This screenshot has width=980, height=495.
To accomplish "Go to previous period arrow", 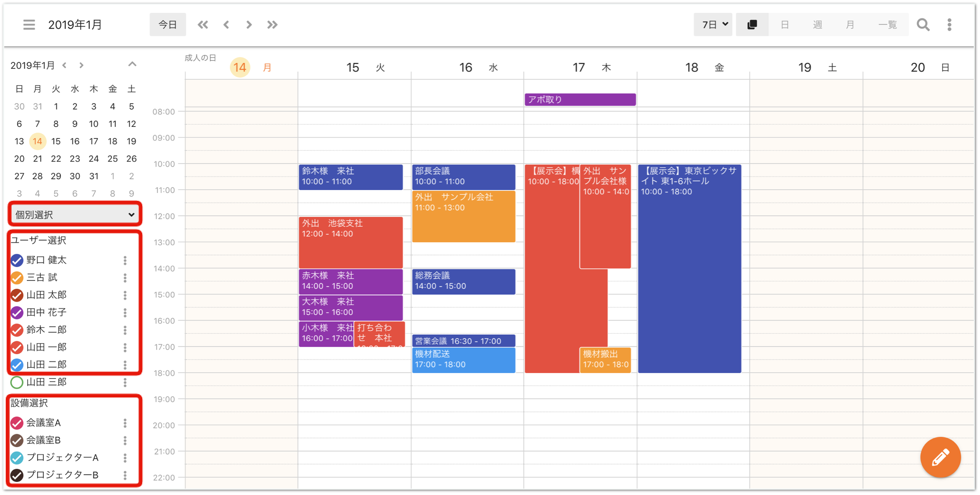I will [226, 25].
